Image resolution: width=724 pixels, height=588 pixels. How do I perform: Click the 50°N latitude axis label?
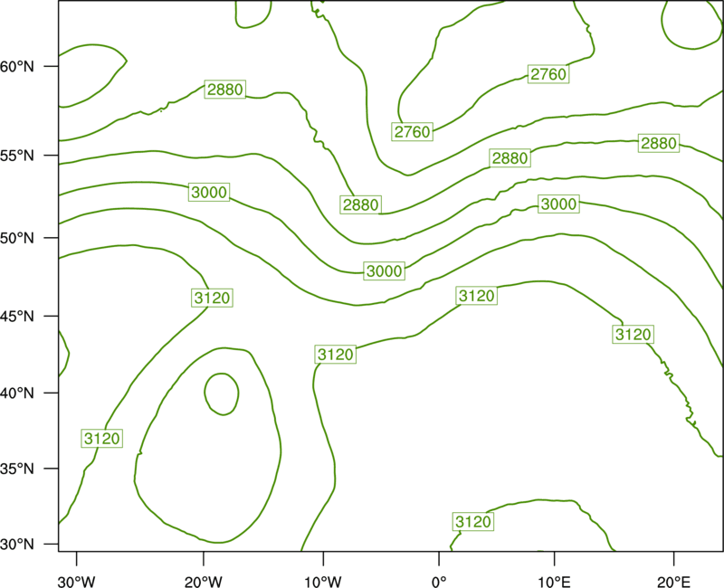point(17,238)
